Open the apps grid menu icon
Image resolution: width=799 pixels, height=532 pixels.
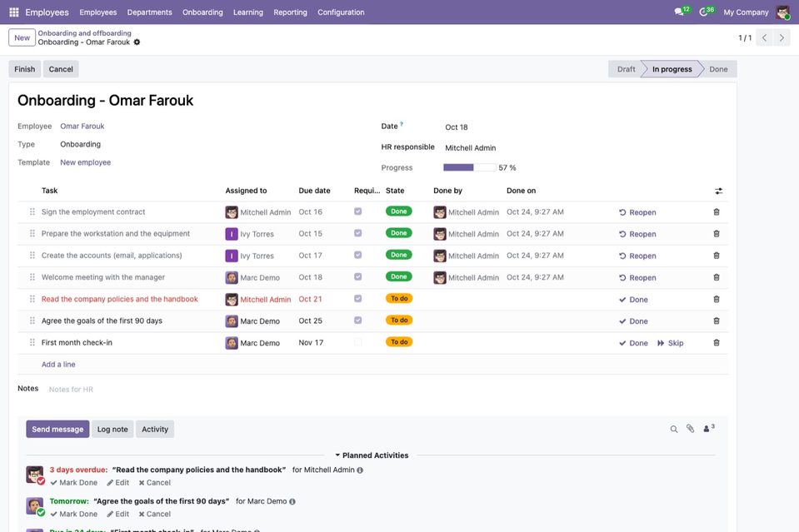pos(14,12)
